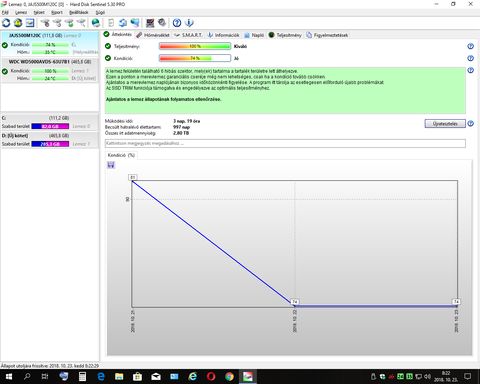Click the D: drive free space bar
Screen dimensions: 480x384
pyautogui.click(x=50, y=144)
